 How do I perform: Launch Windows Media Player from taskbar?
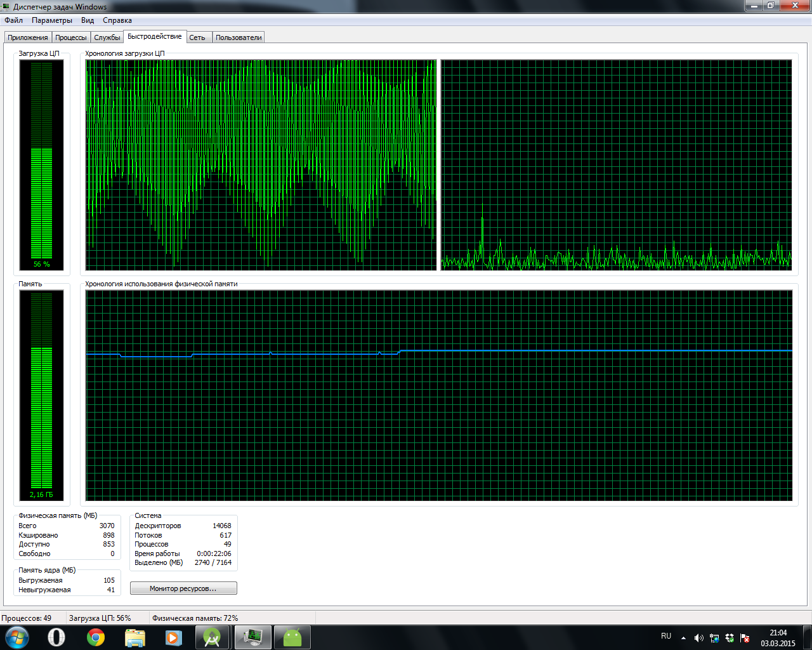tap(173, 637)
